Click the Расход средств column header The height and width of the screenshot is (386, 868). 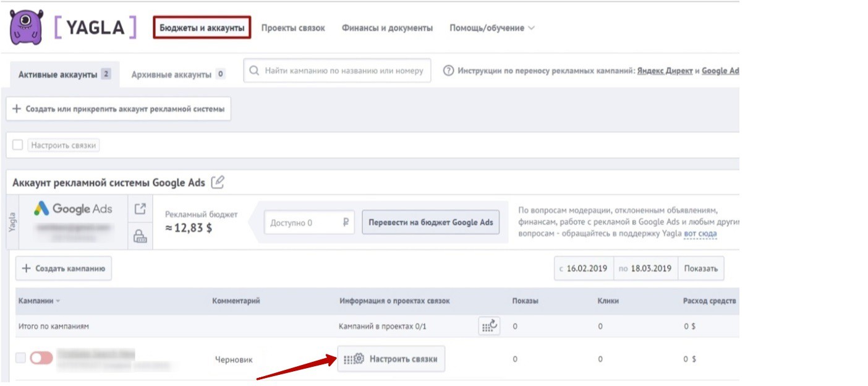tap(710, 301)
